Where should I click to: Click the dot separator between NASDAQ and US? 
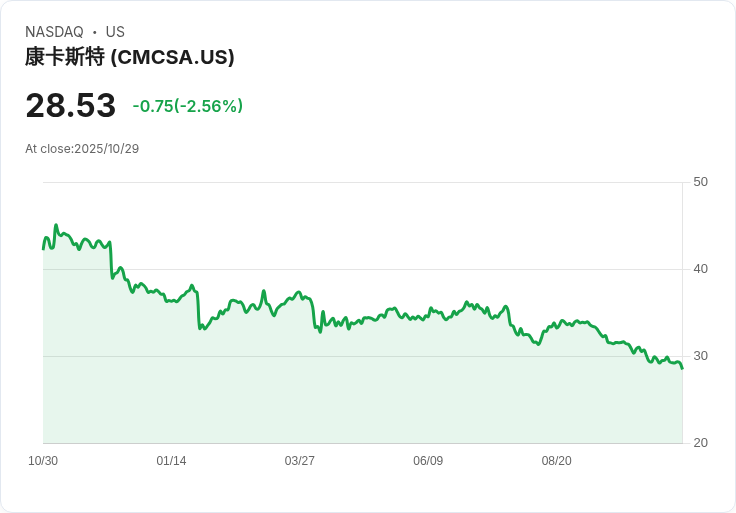(x=95, y=32)
